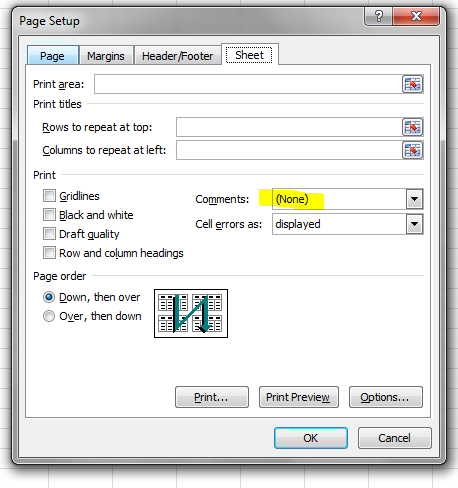Expand the Cell errors as dropdown

(x=415, y=224)
